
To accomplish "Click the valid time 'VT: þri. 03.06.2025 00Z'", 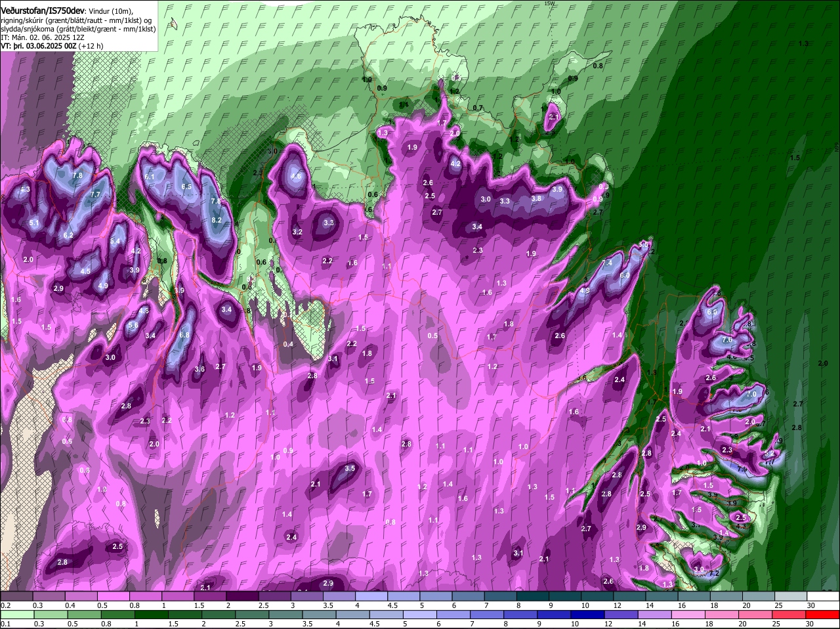I will 38,46.
